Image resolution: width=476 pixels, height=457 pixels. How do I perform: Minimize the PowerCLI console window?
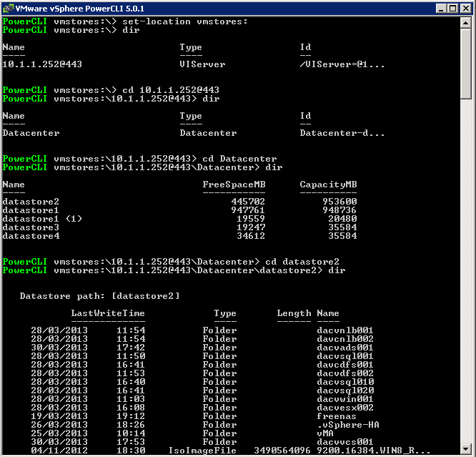441,9
